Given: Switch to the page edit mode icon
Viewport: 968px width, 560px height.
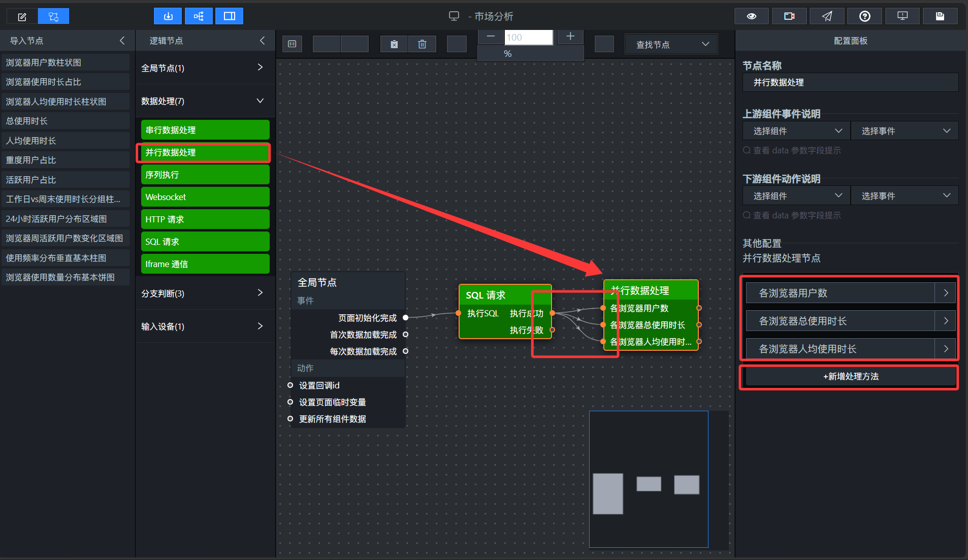Looking at the screenshot, I should (x=22, y=17).
